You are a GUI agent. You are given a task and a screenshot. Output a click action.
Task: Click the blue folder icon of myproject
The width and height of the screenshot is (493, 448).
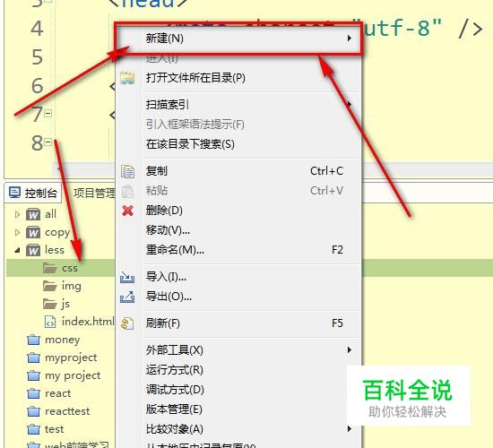(34, 358)
